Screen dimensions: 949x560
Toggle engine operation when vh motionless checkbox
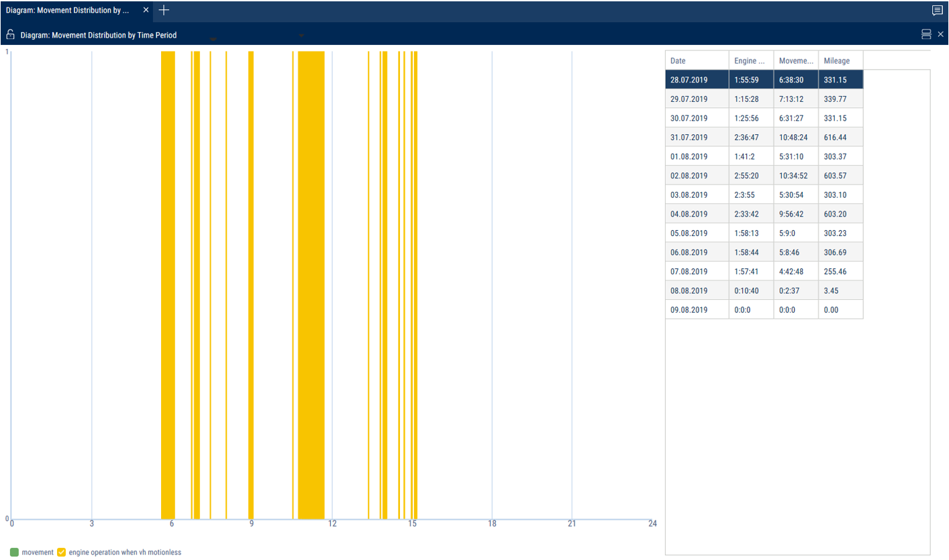(62, 552)
